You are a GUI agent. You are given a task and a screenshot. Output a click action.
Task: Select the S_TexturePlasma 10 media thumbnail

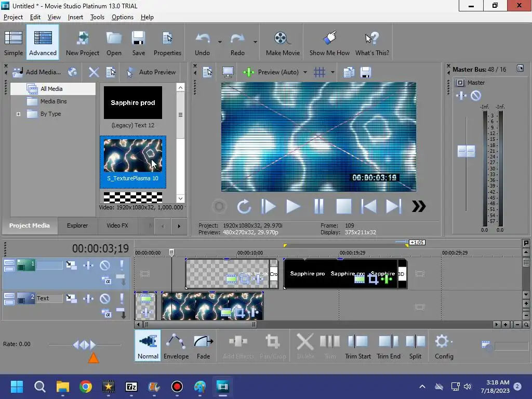pyautogui.click(x=132, y=162)
